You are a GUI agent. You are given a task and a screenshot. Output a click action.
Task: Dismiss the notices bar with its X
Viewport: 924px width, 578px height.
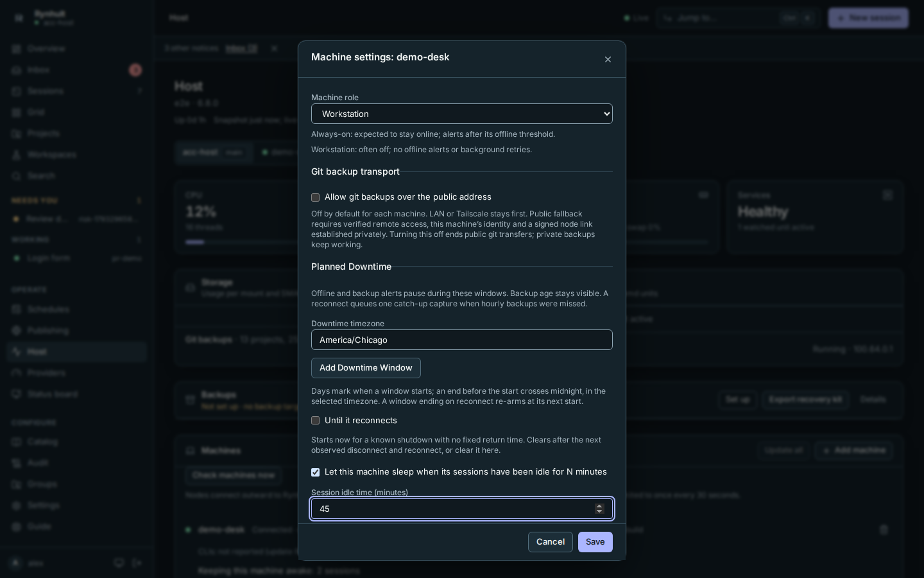pos(274,48)
